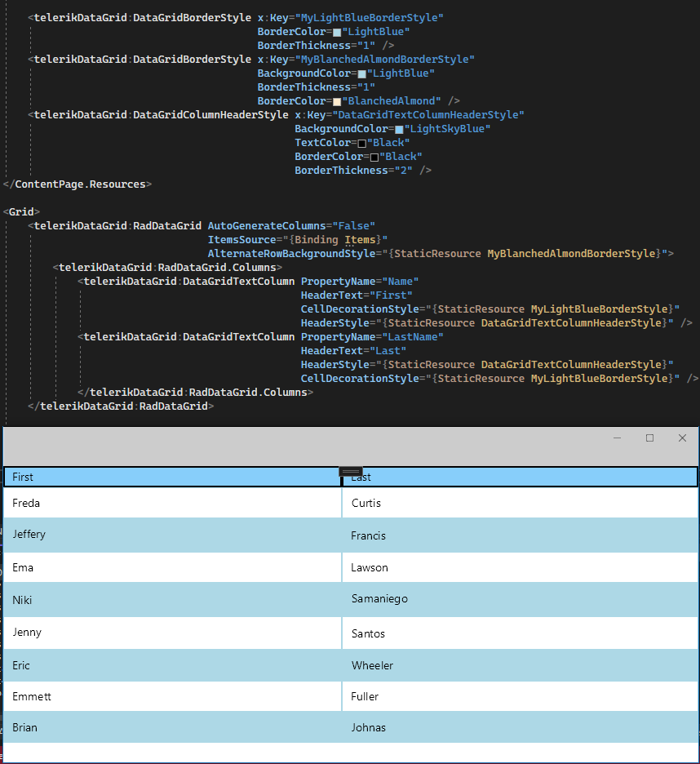The image size is (700, 764).
Task: Click the MyLightBlueBorderStyle x:Key value
Action: click(370, 18)
